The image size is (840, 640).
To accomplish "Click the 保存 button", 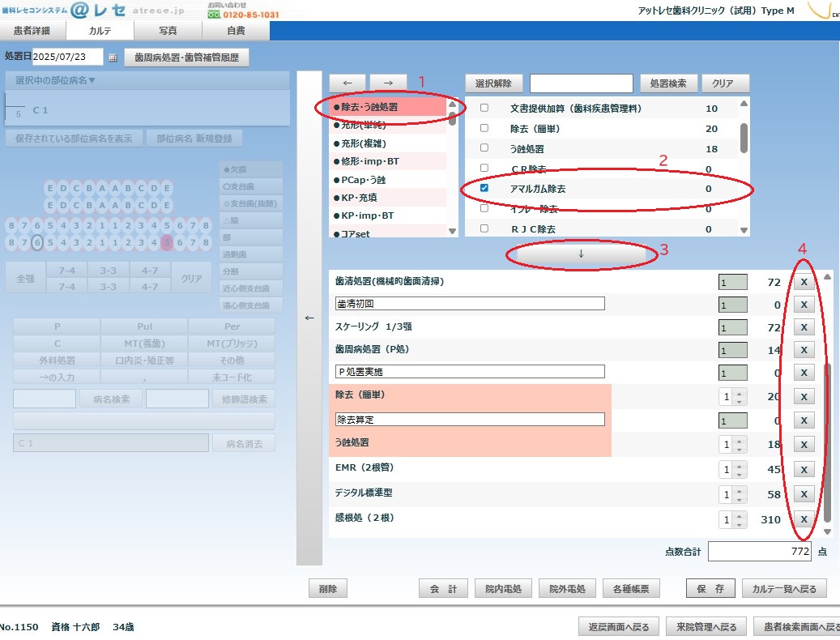I will [x=710, y=589].
